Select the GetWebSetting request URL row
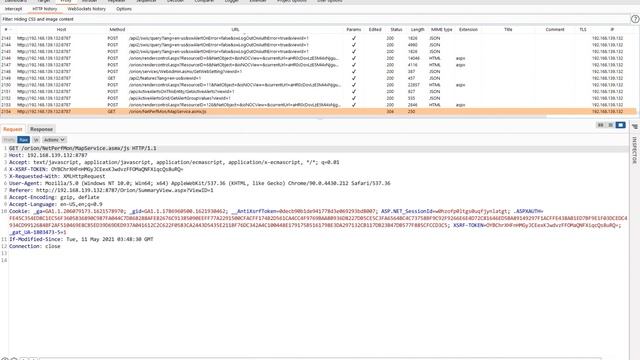This screenshot has height=360, width=640. click(318, 71)
